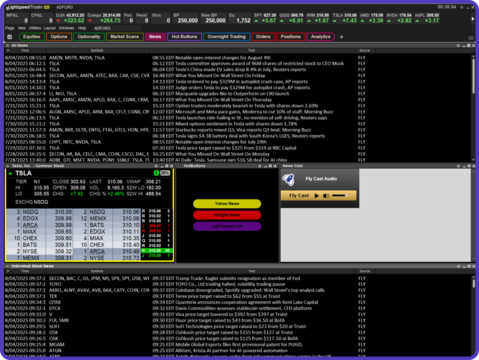Click the Fly Cast Audio logo icon
This screenshot has width=479, height=360.
tap(288, 179)
